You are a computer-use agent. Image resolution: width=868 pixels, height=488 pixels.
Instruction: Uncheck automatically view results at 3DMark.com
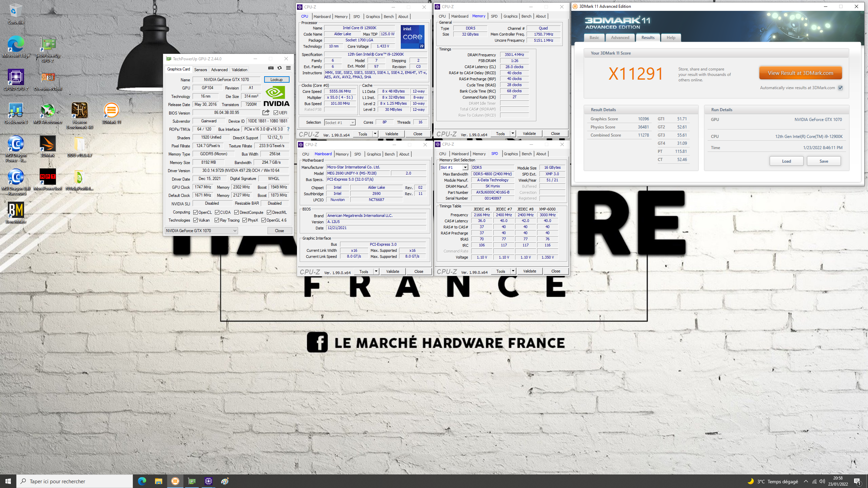(x=841, y=88)
